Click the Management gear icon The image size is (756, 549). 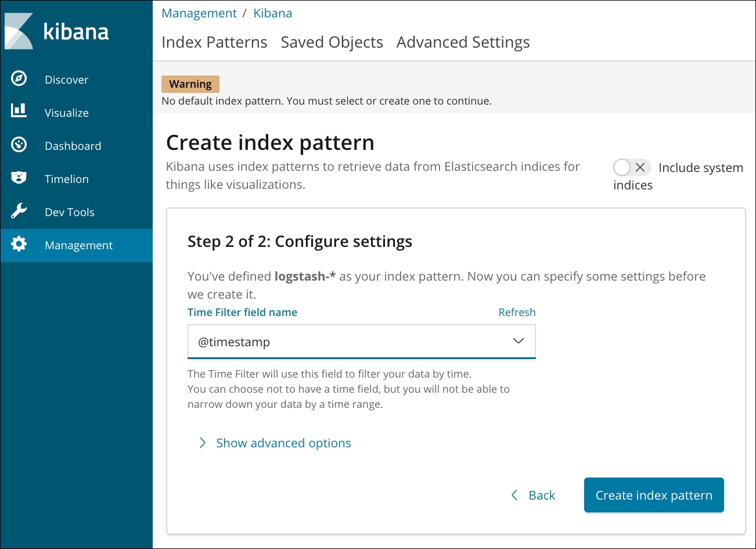(x=19, y=245)
